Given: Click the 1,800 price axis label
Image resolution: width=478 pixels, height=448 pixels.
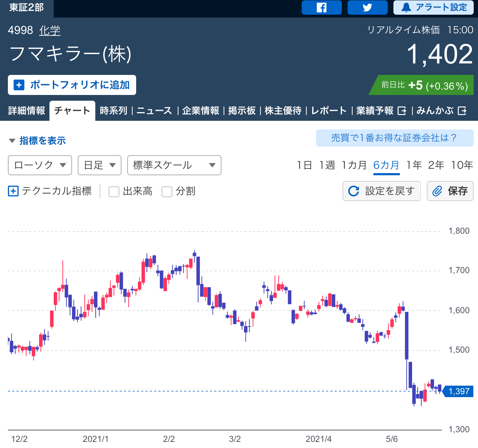Looking at the screenshot, I should [x=459, y=231].
